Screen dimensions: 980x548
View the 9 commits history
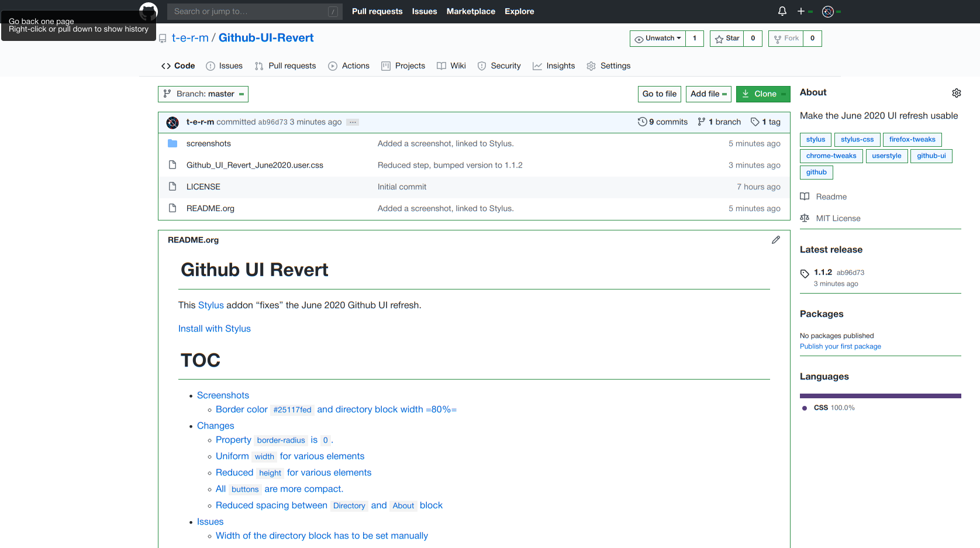pos(662,122)
